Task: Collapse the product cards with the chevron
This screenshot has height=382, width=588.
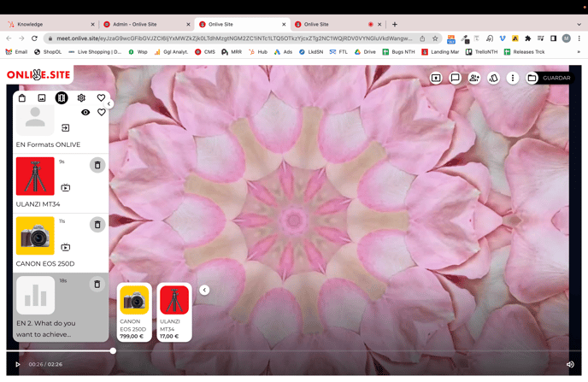Action: click(204, 290)
